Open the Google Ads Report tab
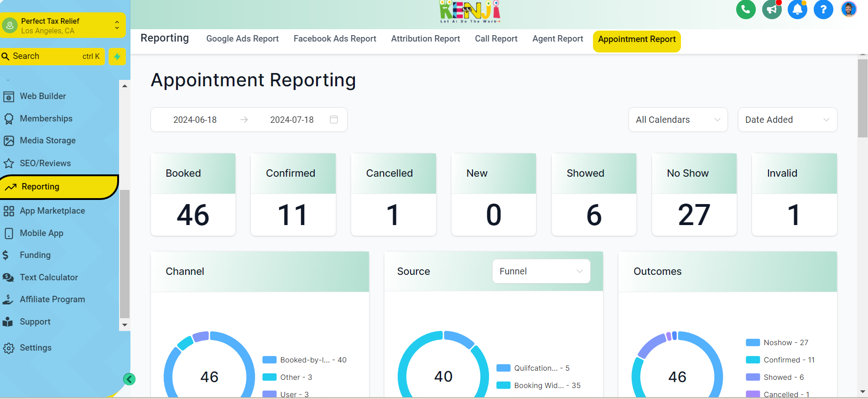The height and width of the screenshot is (399, 868). pos(242,39)
